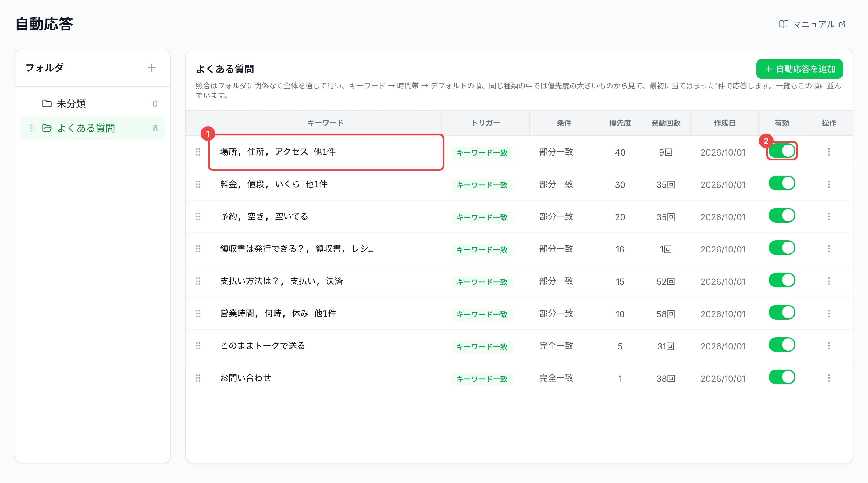Click the 58回 trigger count cell

(x=666, y=314)
